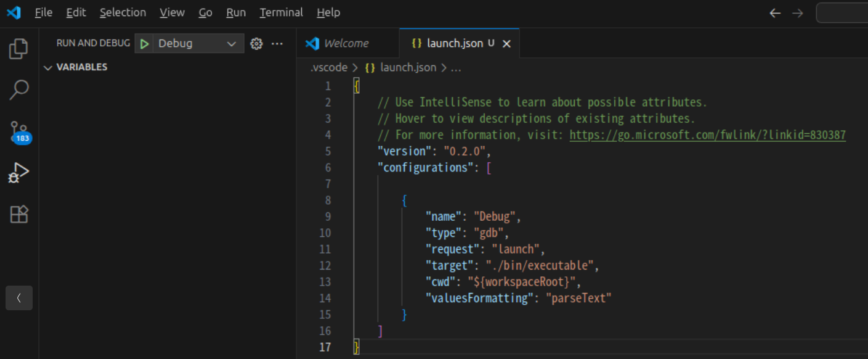Click .vscode folder in breadcrumb
The image size is (868, 359).
pos(329,68)
